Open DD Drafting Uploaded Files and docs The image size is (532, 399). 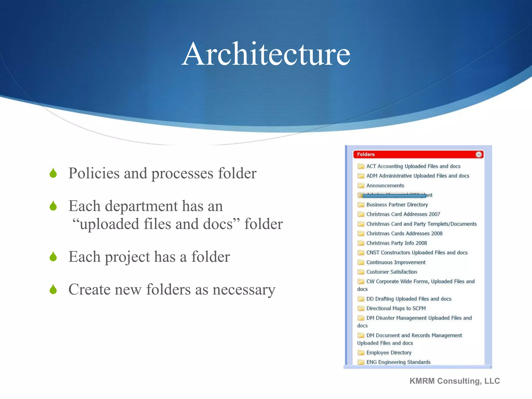409,299
